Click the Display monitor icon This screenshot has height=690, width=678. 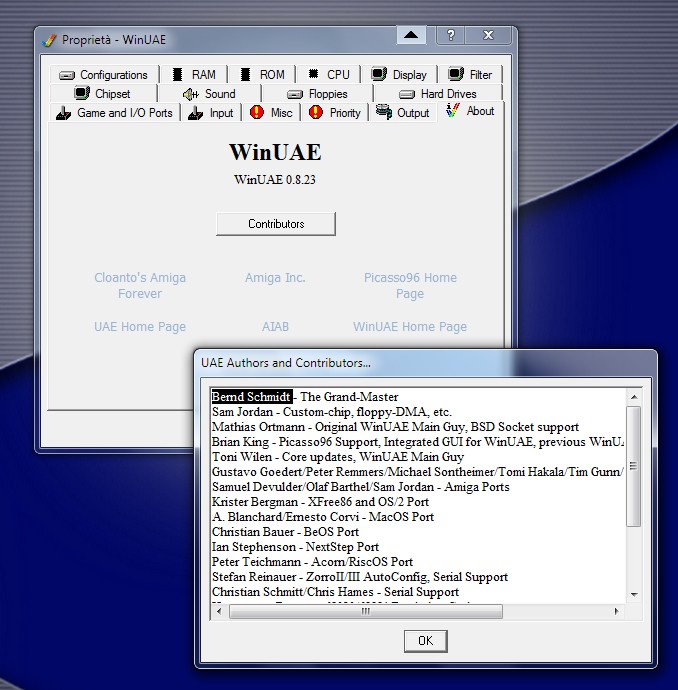click(379, 75)
